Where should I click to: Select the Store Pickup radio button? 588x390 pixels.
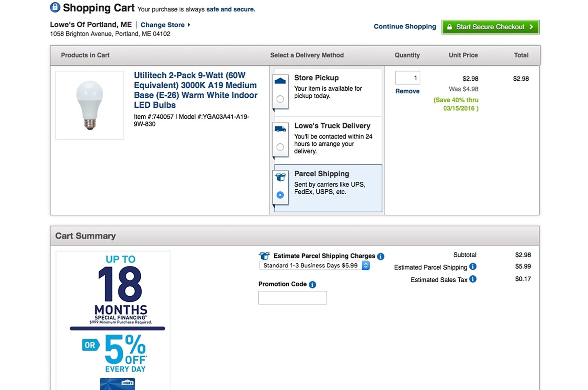[280, 99]
